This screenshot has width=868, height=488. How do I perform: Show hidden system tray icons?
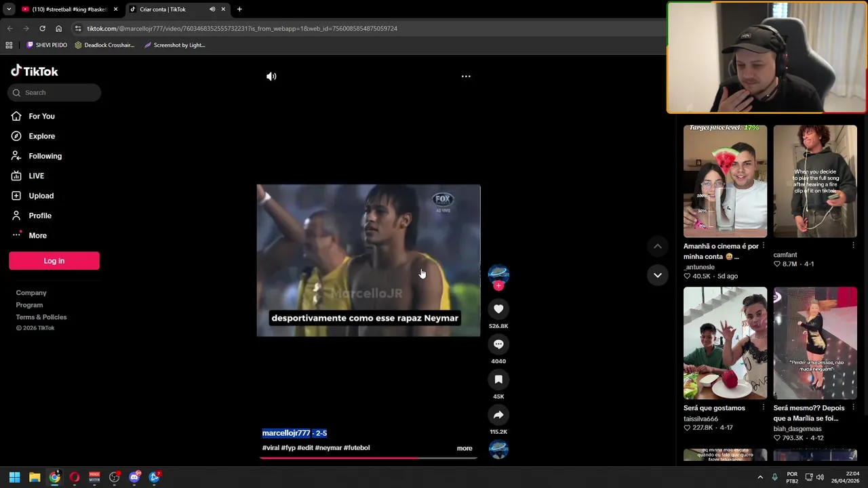click(759, 477)
